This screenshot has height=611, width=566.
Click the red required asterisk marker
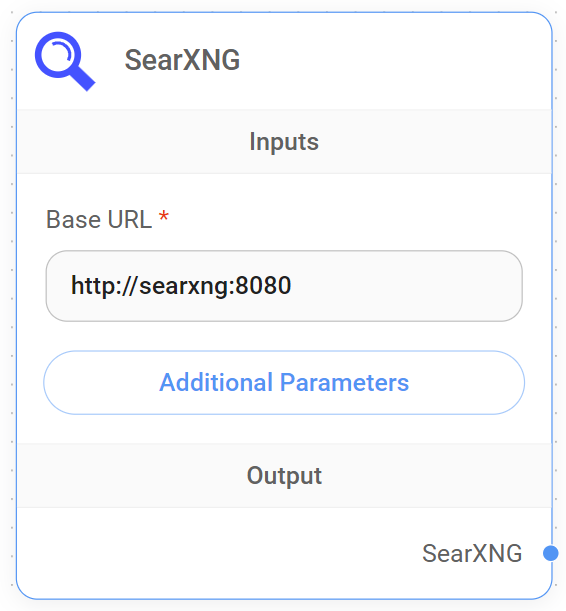pyautogui.click(x=164, y=216)
